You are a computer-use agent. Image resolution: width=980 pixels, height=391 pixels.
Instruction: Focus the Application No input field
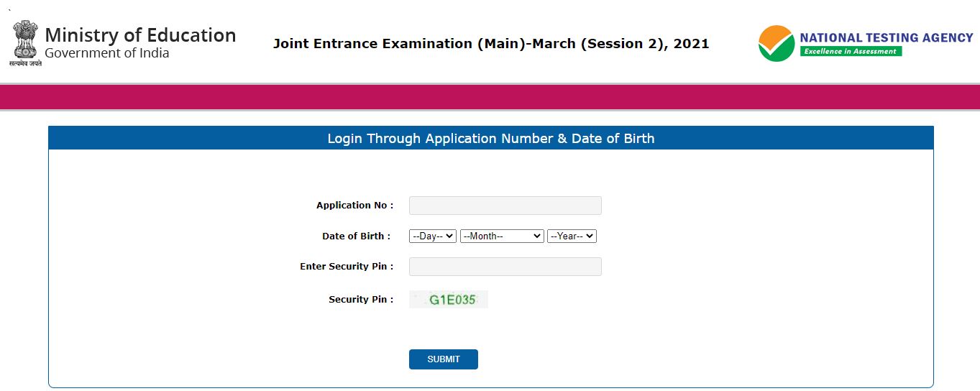[505, 206]
